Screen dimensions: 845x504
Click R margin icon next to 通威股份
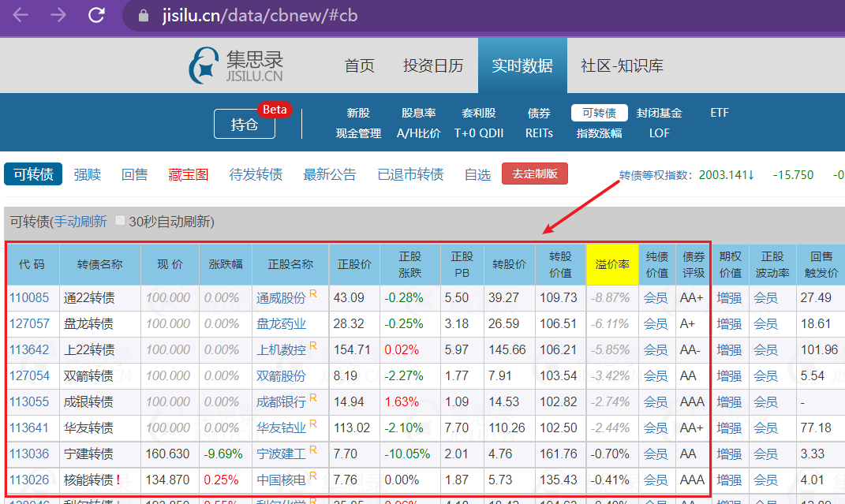pos(313,293)
